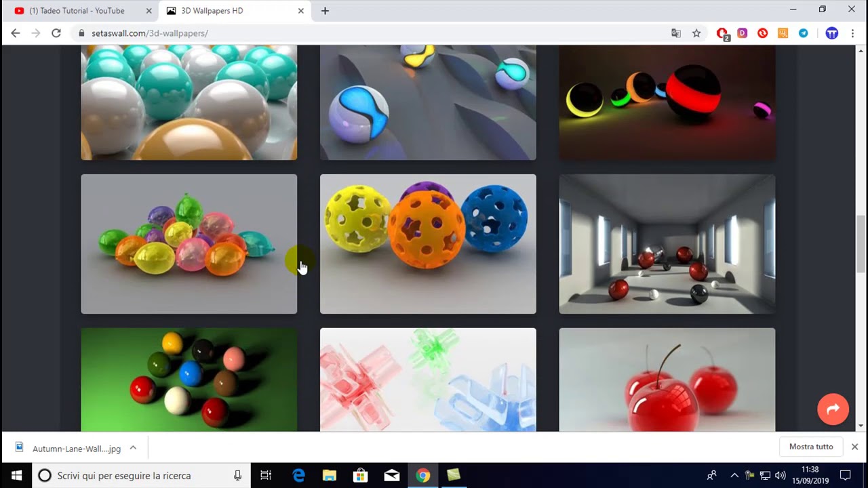Click the orange share floating button

coord(833,409)
